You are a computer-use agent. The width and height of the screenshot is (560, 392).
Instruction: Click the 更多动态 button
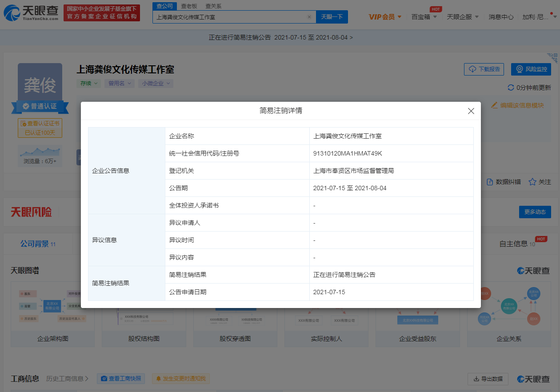tap(535, 212)
